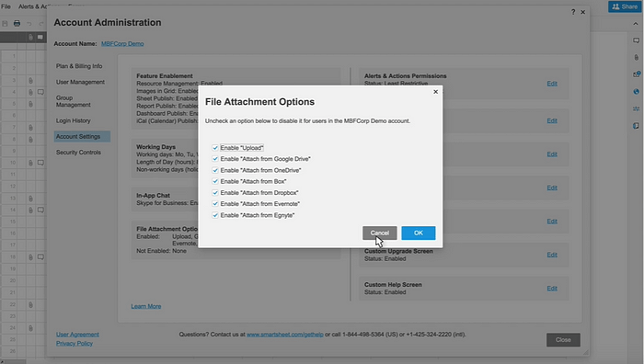Click attachment paperclip on row 3
This screenshot has height=364, width=644.
pos(30,81)
